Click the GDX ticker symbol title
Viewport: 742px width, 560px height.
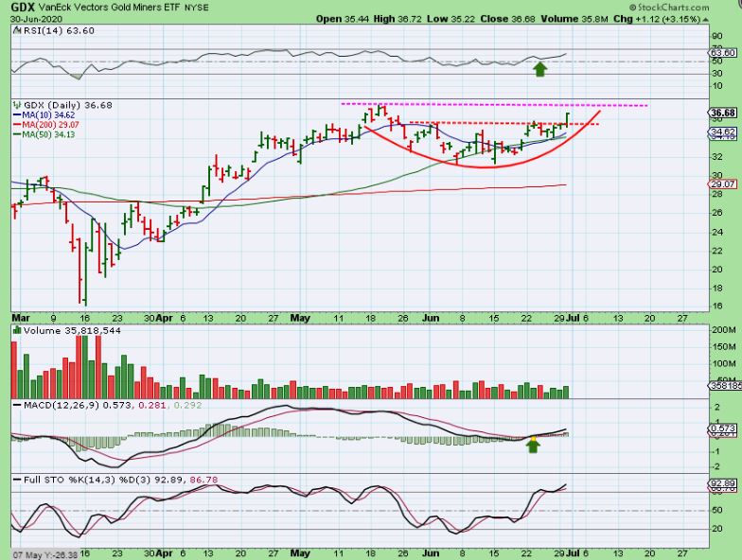point(23,8)
